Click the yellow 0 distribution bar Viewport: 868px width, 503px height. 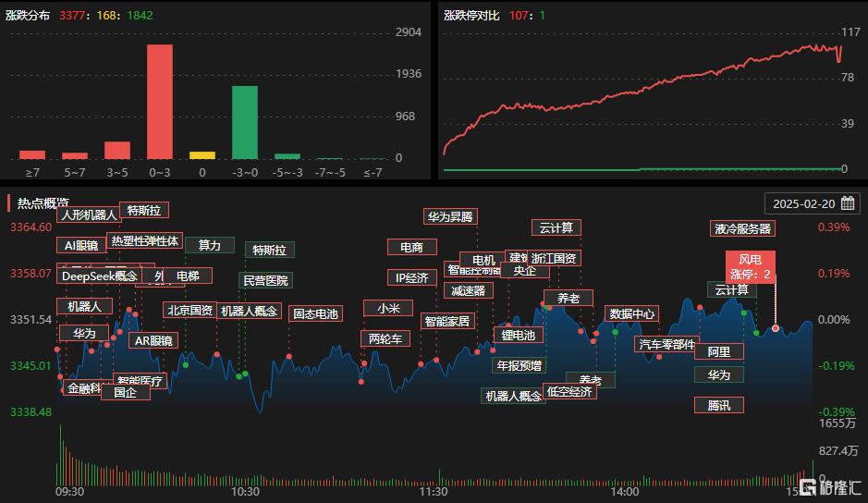(x=202, y=155)
